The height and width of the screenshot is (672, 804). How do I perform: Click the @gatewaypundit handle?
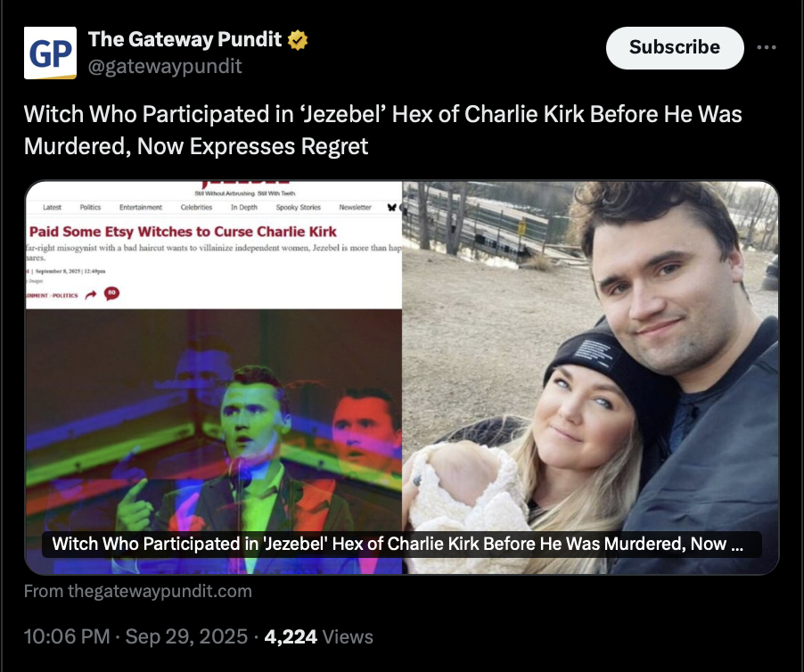click(164, 66)
